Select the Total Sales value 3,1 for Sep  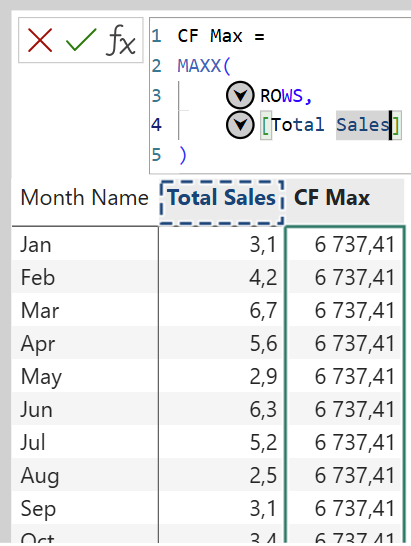(263, 509)
